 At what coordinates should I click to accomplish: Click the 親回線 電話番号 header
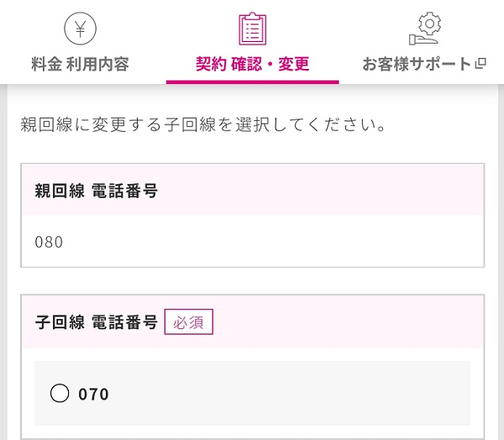[96, 191]
